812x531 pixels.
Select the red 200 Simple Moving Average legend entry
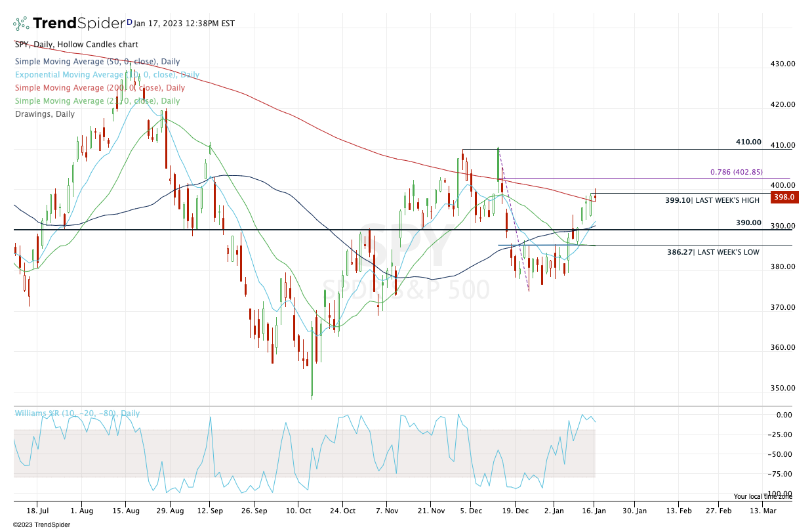[99, 88]
